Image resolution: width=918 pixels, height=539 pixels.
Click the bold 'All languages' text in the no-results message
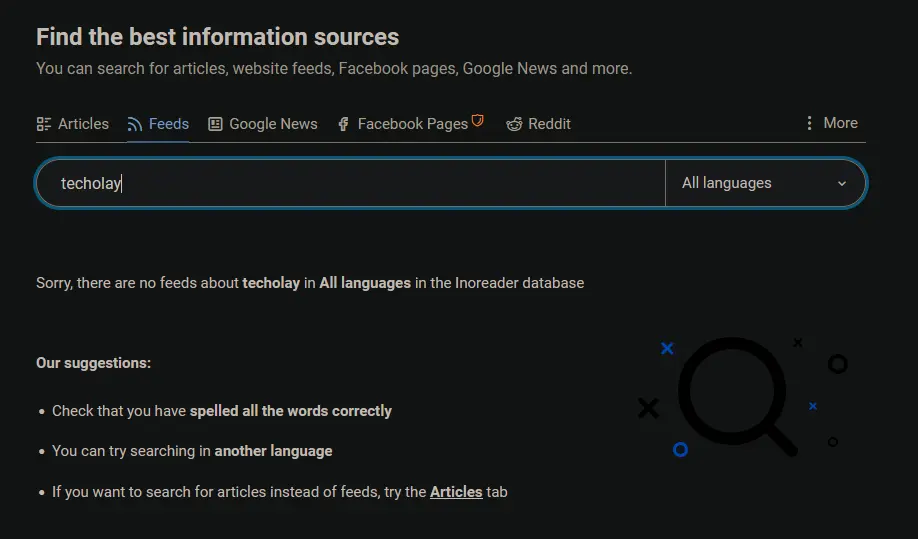click(365, 283)
